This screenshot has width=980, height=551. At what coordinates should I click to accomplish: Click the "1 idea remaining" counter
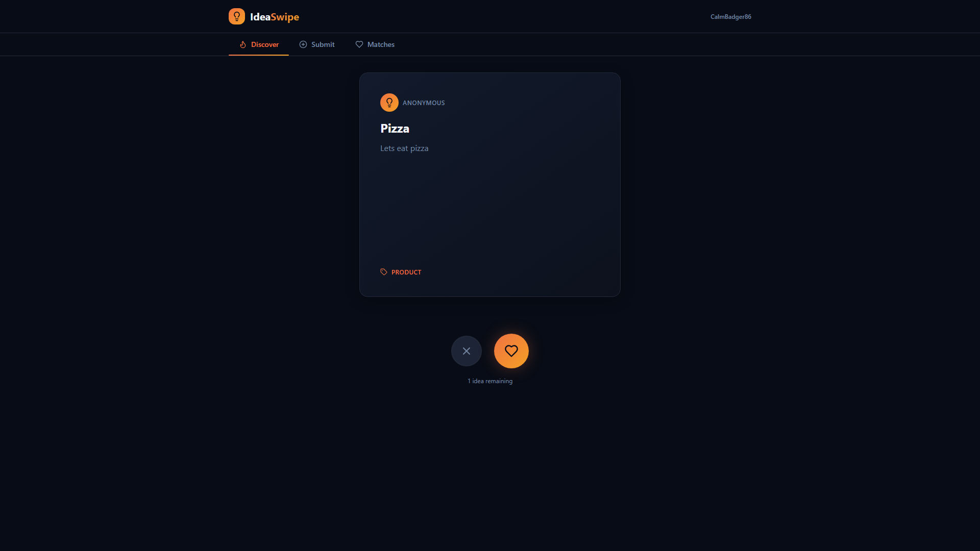pyautogui.click(x=490, y=381)
